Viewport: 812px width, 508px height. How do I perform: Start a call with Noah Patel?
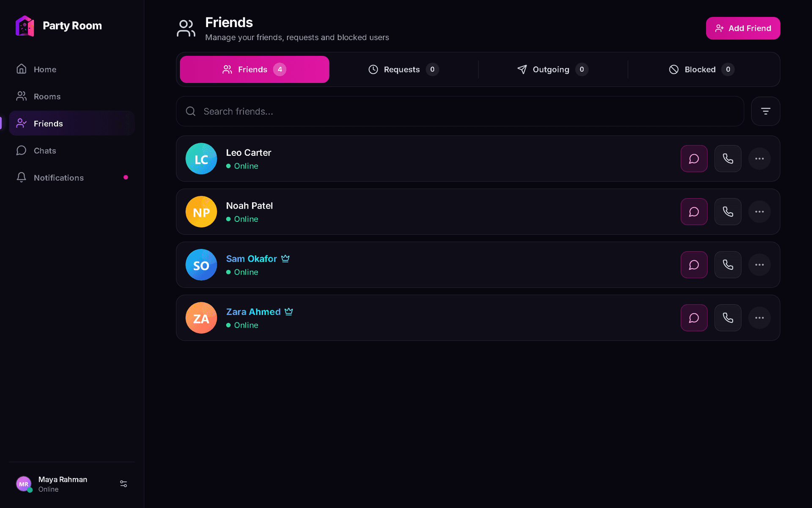[727, 212]
